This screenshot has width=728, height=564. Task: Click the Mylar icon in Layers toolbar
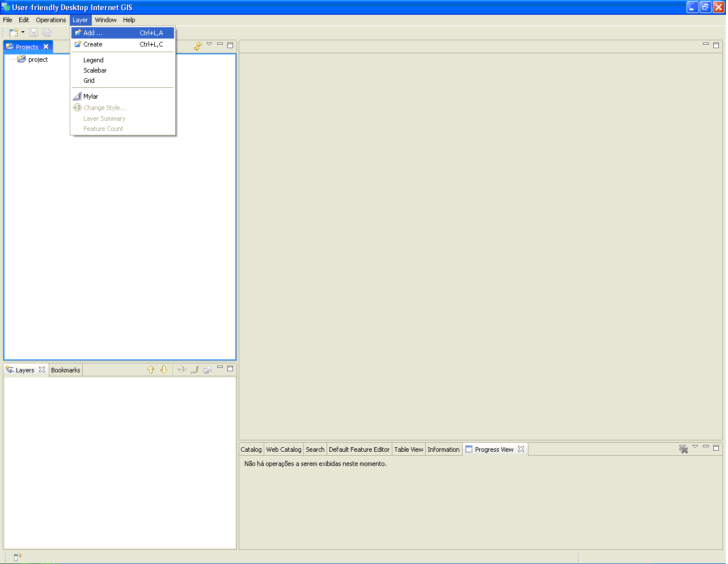pos(194,370)
